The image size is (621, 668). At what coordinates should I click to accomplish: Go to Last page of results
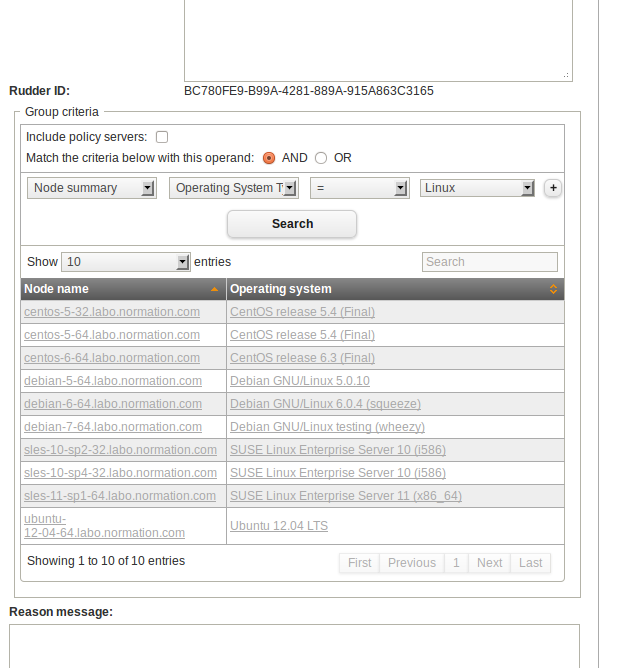point(530,563)
